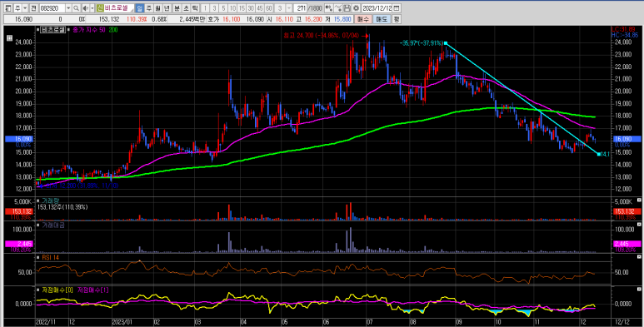The image size is (644, 327).
Task: Select the 일 daily chart period
Action: [140, 8]
